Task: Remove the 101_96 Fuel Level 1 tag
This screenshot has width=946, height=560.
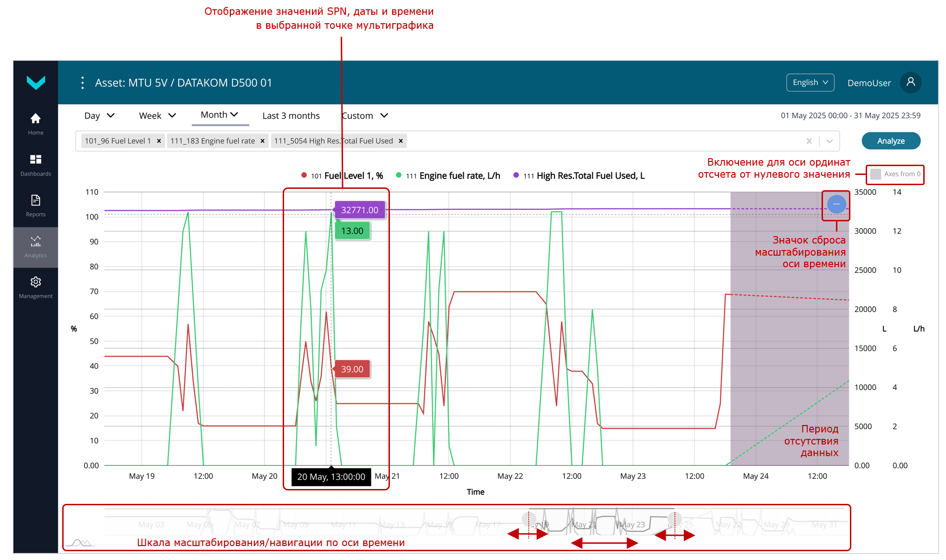Action: (159, 141)
